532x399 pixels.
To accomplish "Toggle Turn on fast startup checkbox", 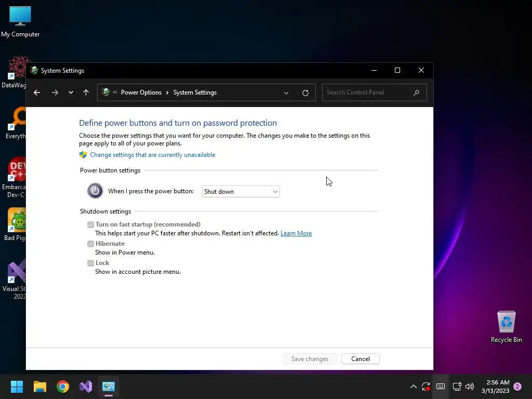I will pyautogui.click(x=90, y=224).
